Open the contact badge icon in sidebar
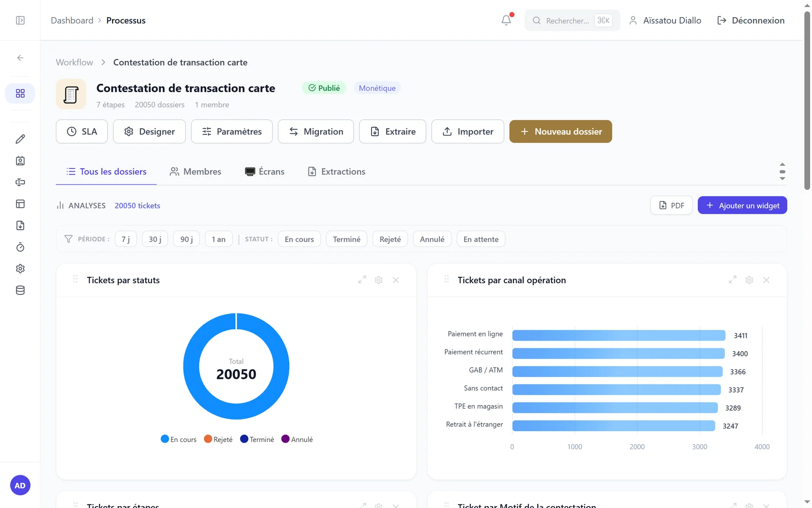 [x=20, y=161]
